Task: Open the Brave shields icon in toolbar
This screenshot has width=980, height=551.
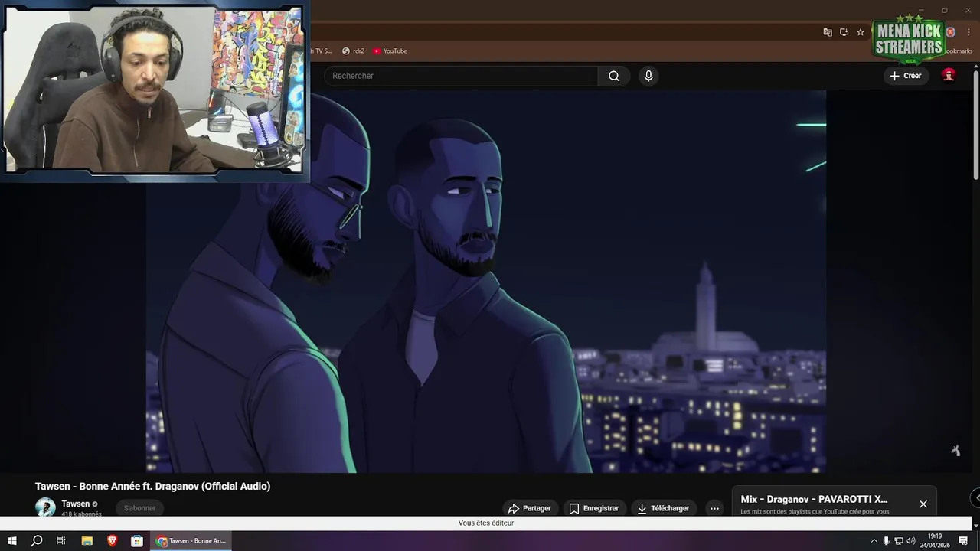Action: (x=951, y=32)
